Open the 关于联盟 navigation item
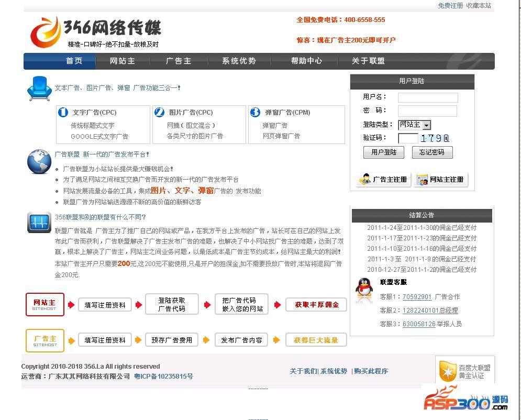This screenshot has height=420, width=521. tap(368, 61)
